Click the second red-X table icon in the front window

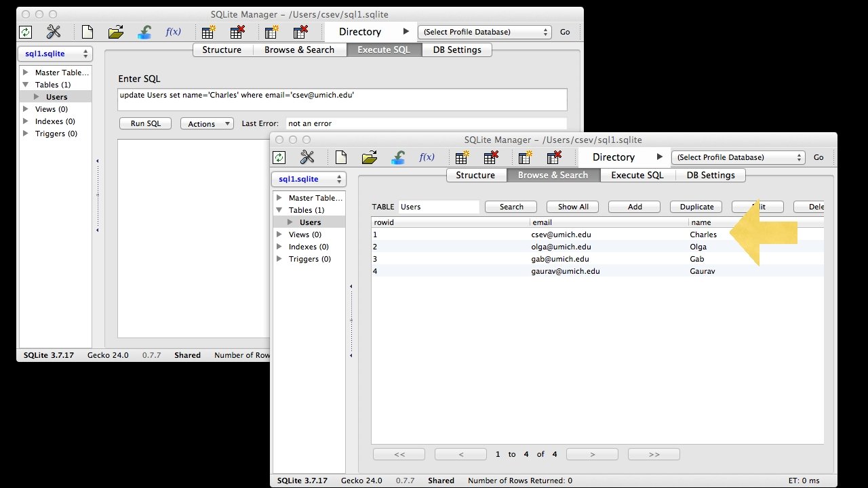(x=554, y=157)
